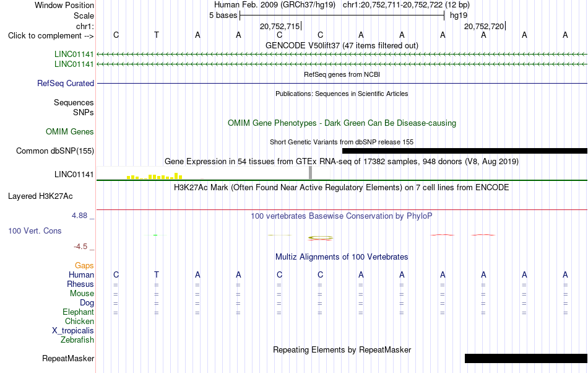Image resolution: width=588 pixels, height=373 pixels.
Task: Click the 20,752,720 position marker
Action: (485, 26)
